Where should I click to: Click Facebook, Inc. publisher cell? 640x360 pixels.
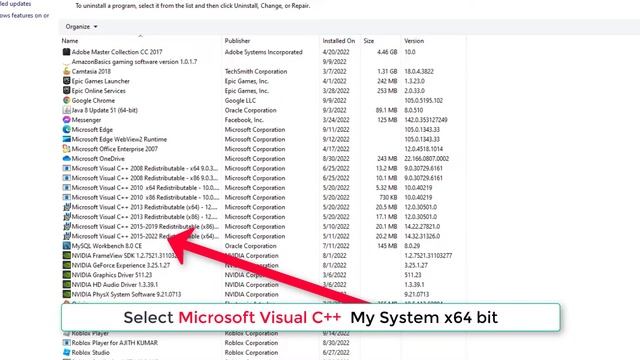tap(244, 120)
